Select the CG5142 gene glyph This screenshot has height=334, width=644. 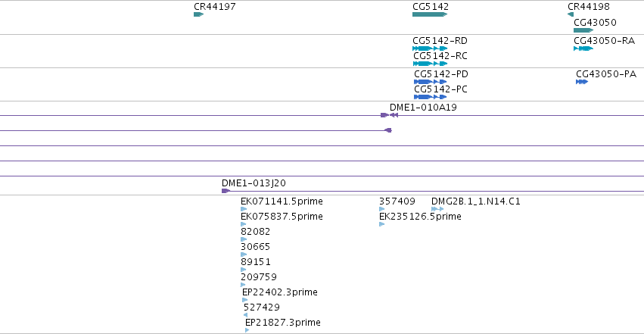pyautogui.click(x=430, y=14)
